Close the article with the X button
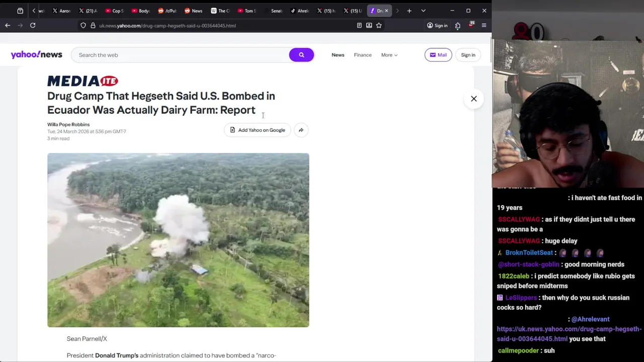Viewport: 644px width, 362px height. 473,99
